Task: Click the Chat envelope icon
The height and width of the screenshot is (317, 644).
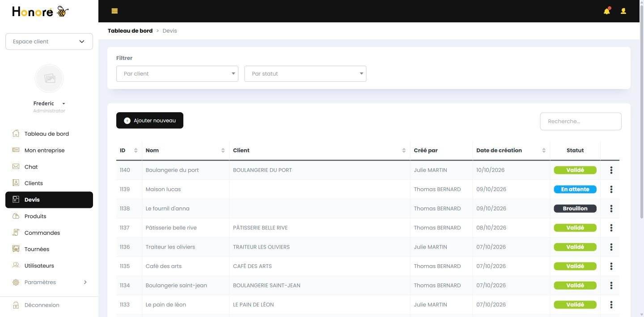Action: tap(16, 167)
